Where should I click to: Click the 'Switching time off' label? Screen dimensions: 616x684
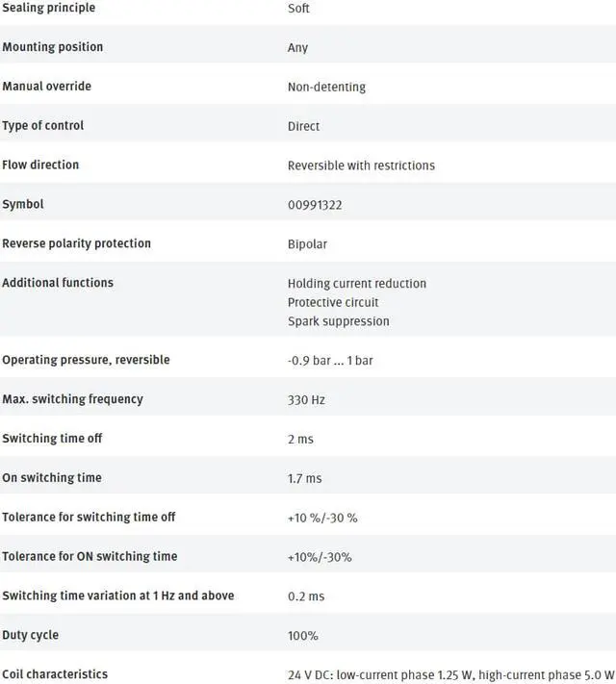click(51, 439)
